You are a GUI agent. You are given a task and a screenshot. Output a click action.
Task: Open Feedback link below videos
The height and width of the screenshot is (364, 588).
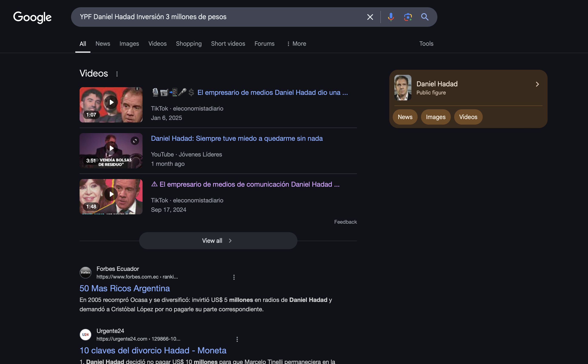point(345,222)
